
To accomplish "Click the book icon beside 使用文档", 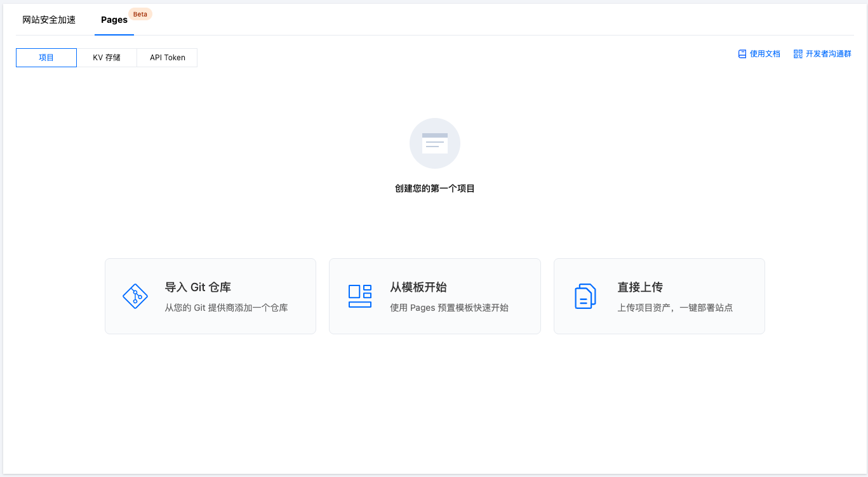I will pyautogui.click(x=742, y=54).
